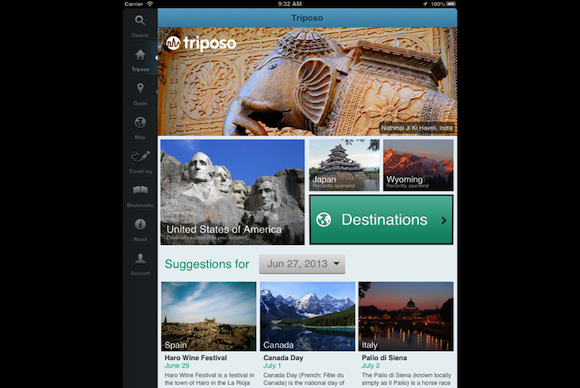
Task: Click the Wi-Fi icon in status bar
Action: (x=150, y=4)
